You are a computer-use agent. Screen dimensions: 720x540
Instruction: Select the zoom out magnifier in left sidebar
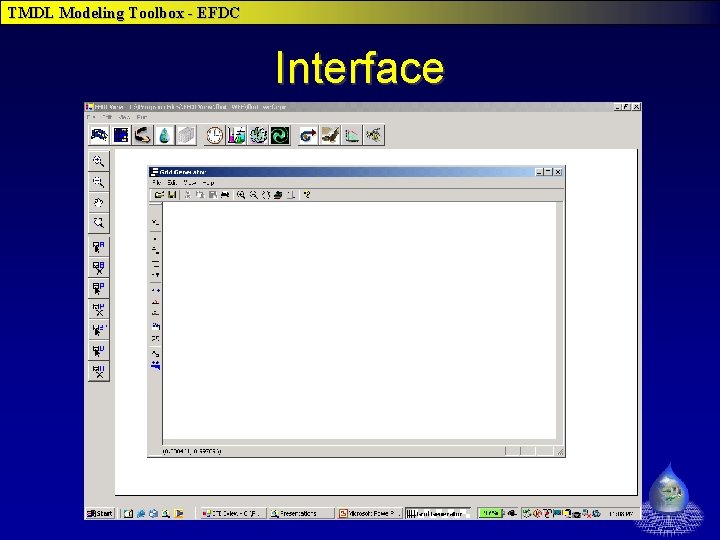click(99, 182)
